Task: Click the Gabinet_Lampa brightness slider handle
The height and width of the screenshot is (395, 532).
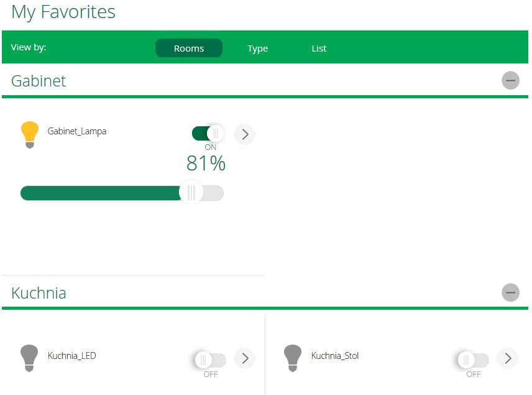Action: [x=191, y=193]
